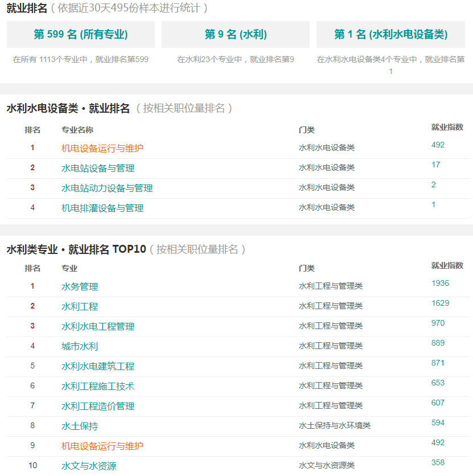Click employment index 594 for 水土保持

click(x=438, y=422)
